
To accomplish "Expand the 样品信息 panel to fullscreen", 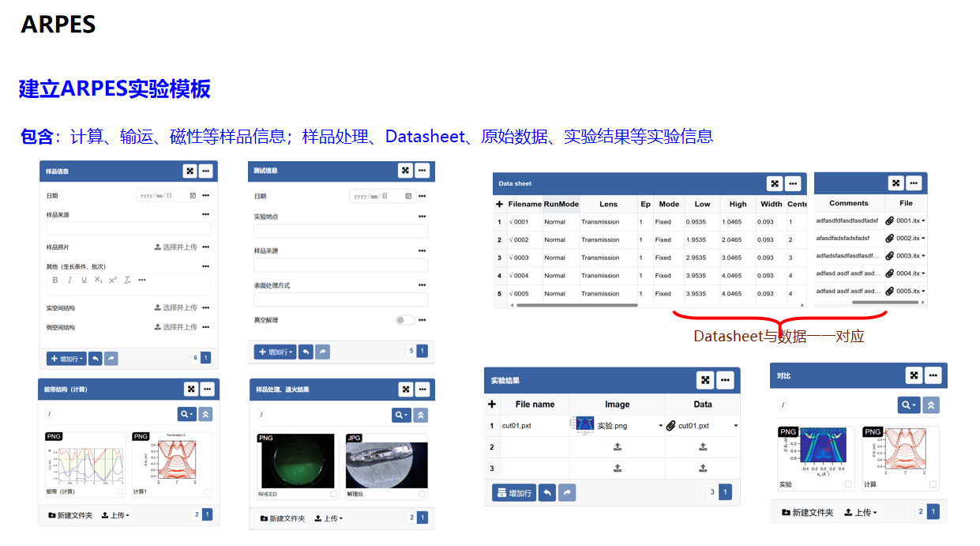I will click(190, 171).
